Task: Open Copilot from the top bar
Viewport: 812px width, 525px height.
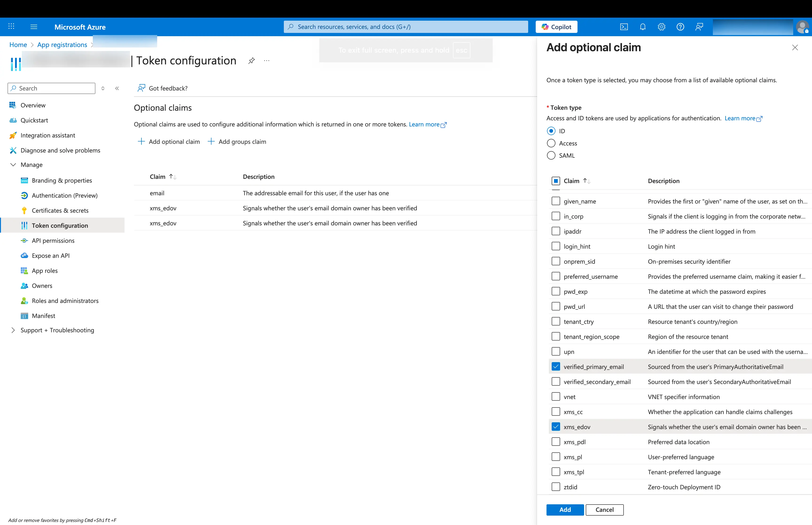Action: 556,27
